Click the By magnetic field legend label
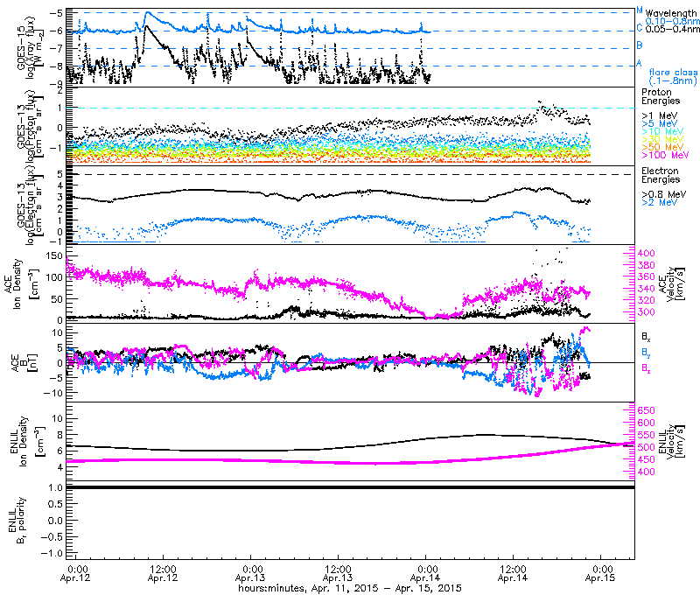This screenshot has height=595, width=700. 646,353
